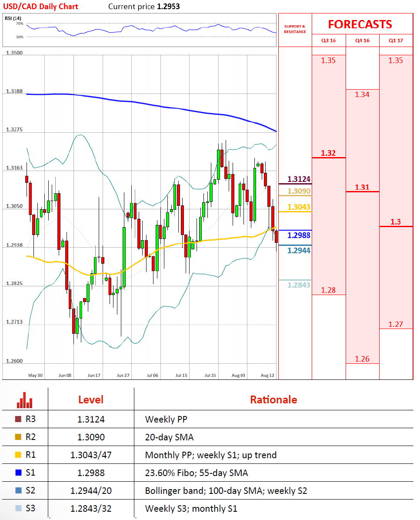This screenshot has height=520, width=420.
Task: Click the 1.2843 support level label
Action: (299, 285)
